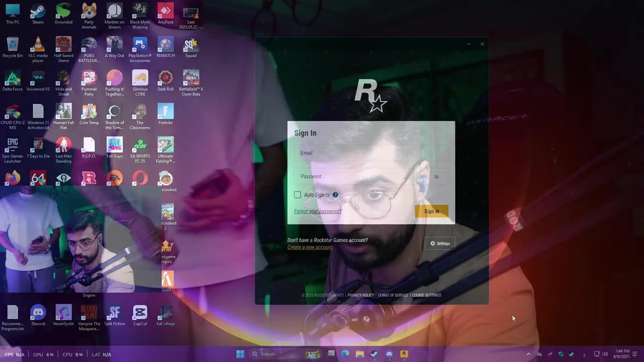Image resolution: width=644 pixels, height=362 pixels.
Task: Select the Grounded game shortcut
Action: [63, 14]
